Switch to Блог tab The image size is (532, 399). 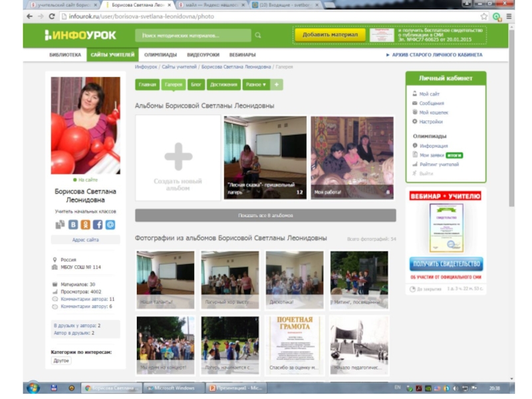(196, 84)
